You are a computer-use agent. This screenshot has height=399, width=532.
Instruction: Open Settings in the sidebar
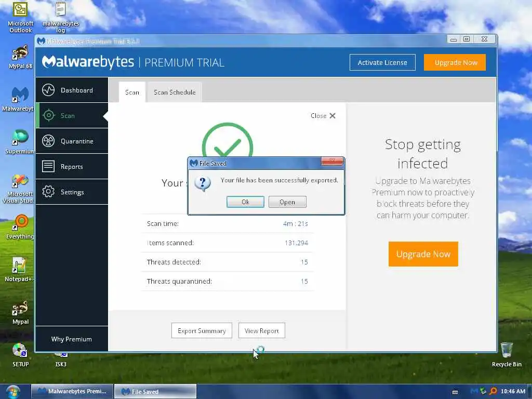72,192
